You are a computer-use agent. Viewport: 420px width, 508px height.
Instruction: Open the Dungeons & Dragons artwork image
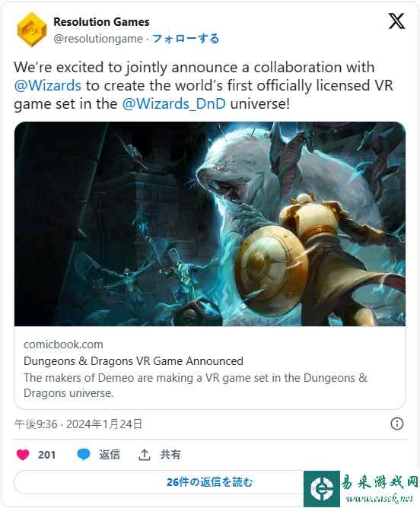210,224
